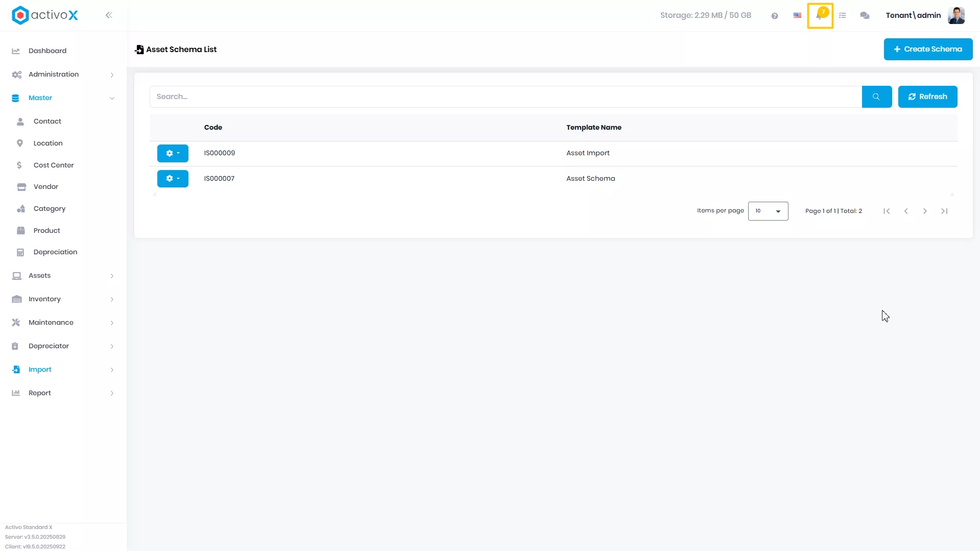Focus the Search input field

(x=506, y=97)
